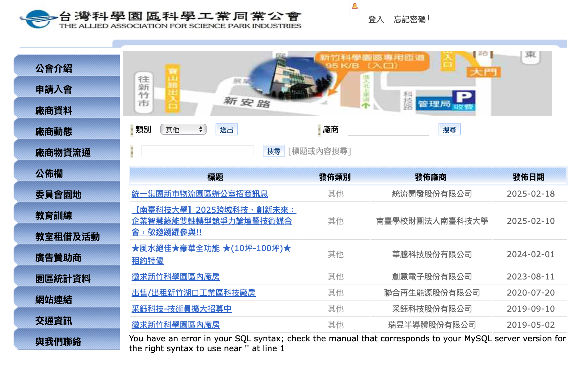Click the date 2025-02-18
The image size is (588, 371).
pyautogui.click(x=531, y=194)
